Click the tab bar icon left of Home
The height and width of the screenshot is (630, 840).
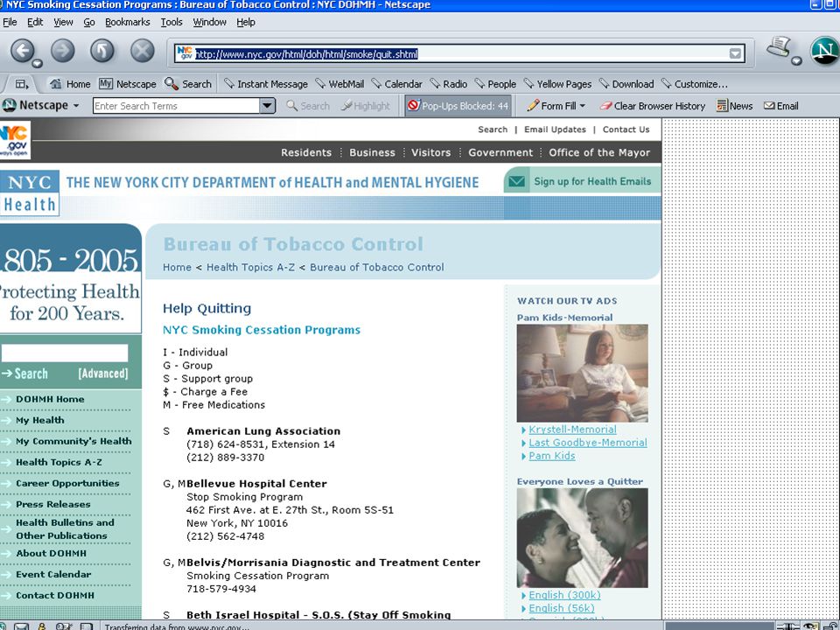[x=21, y=84]
